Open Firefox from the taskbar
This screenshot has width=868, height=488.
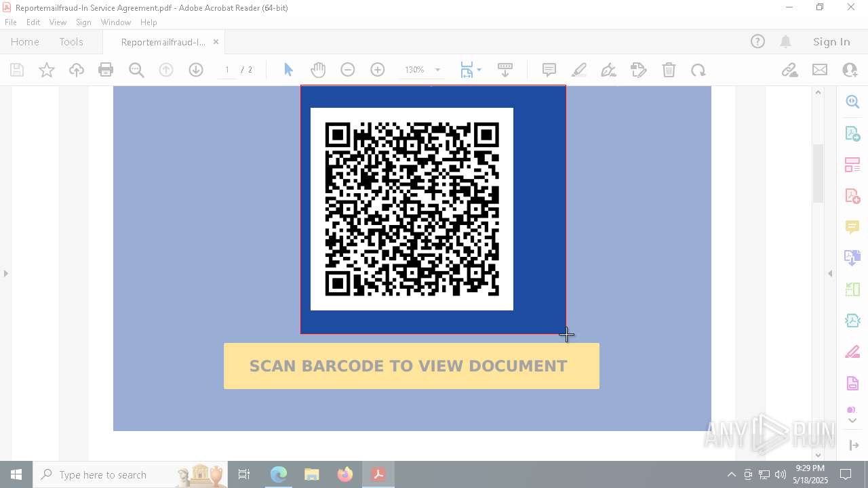pos(345,474)
